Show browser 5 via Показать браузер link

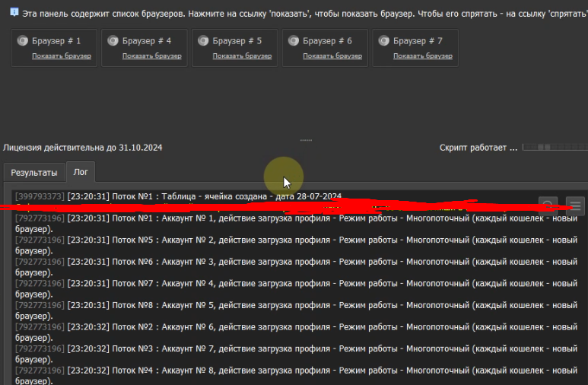242,56
